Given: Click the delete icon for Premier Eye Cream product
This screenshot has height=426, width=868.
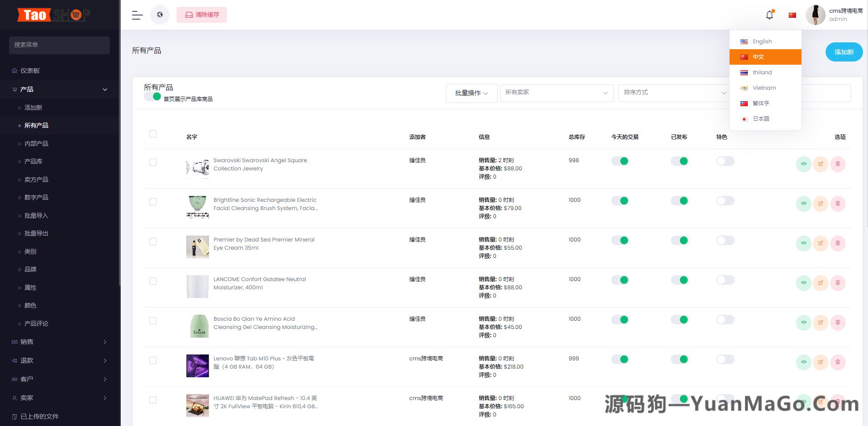Looking at the screenshot, I should [838, 243].
